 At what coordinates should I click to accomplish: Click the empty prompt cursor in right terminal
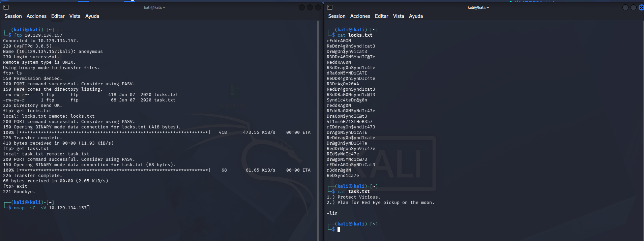[339, 230]
